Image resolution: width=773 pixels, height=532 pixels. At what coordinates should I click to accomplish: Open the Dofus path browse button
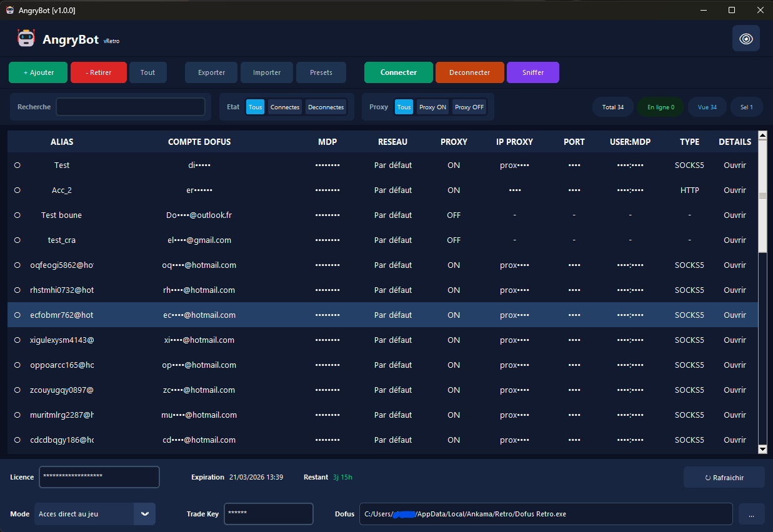(x=751, y=515)
